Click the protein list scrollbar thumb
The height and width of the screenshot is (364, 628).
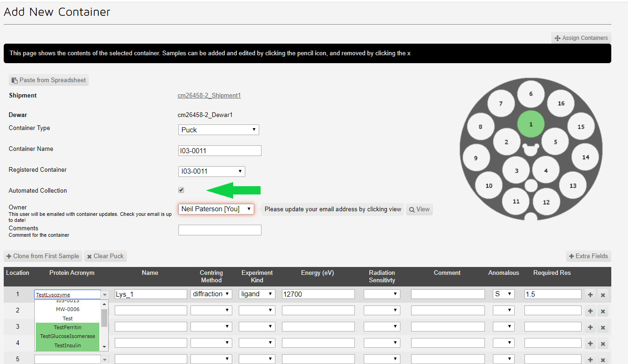click(x=104, y=318)
